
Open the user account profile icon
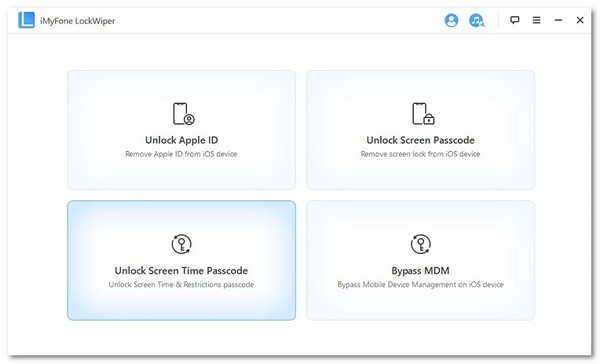coord(451,20)
